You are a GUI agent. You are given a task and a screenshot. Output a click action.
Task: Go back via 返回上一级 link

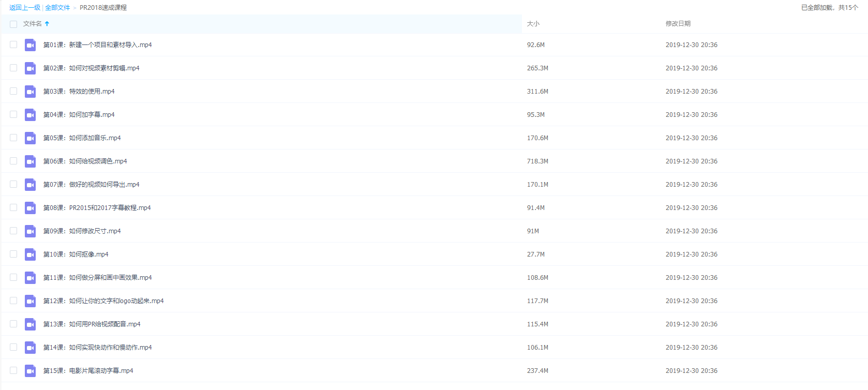tap(24, 8)
